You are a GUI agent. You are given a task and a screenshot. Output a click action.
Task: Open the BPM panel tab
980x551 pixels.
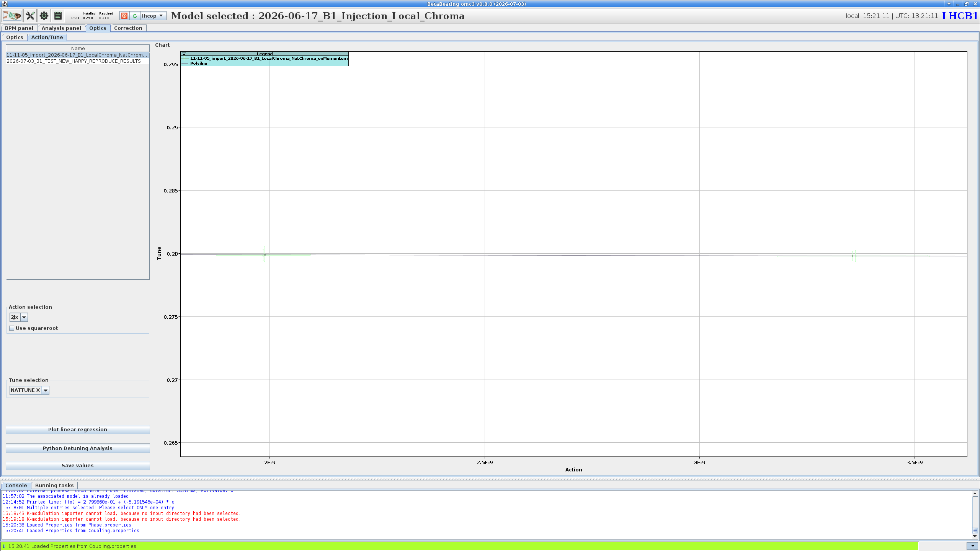pyautogui.click(x=19, y=28)
